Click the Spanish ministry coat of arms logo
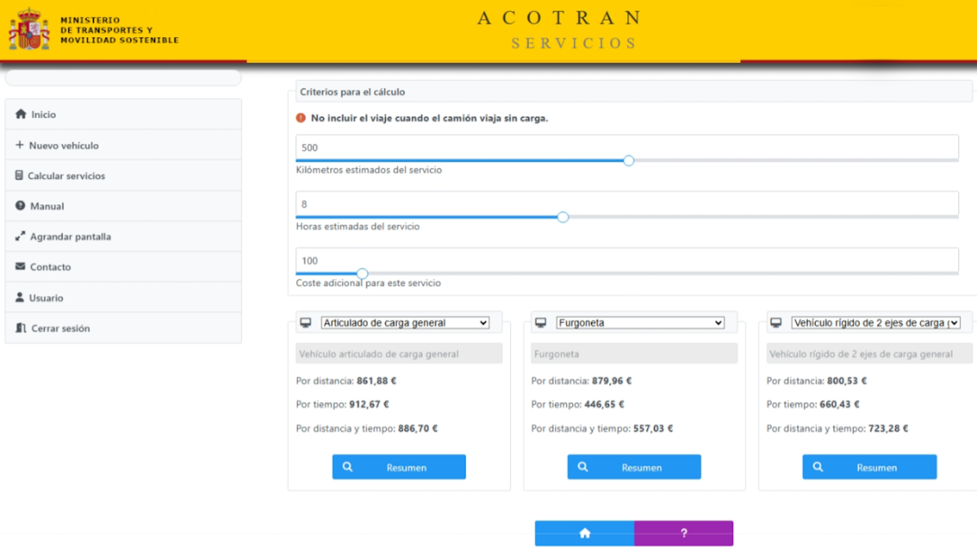This screenshot has height=560, width=977. point(29,30)
